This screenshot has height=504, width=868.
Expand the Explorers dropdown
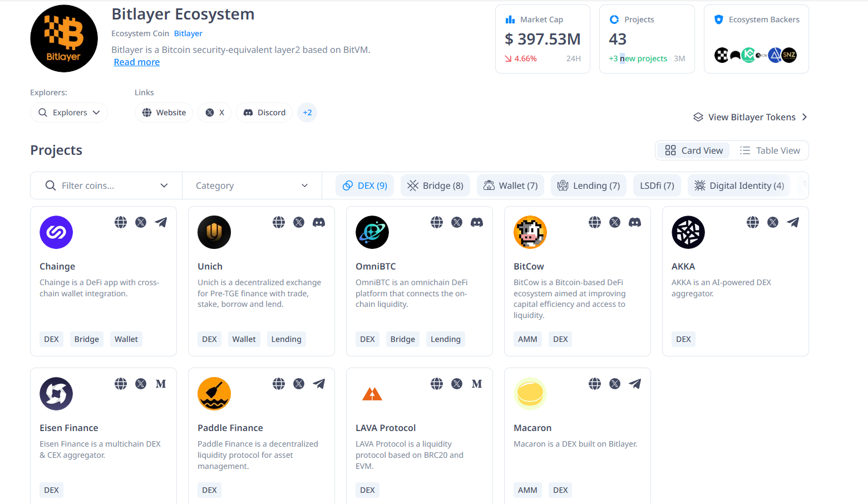pyautogui.click(x=69, y=112)
